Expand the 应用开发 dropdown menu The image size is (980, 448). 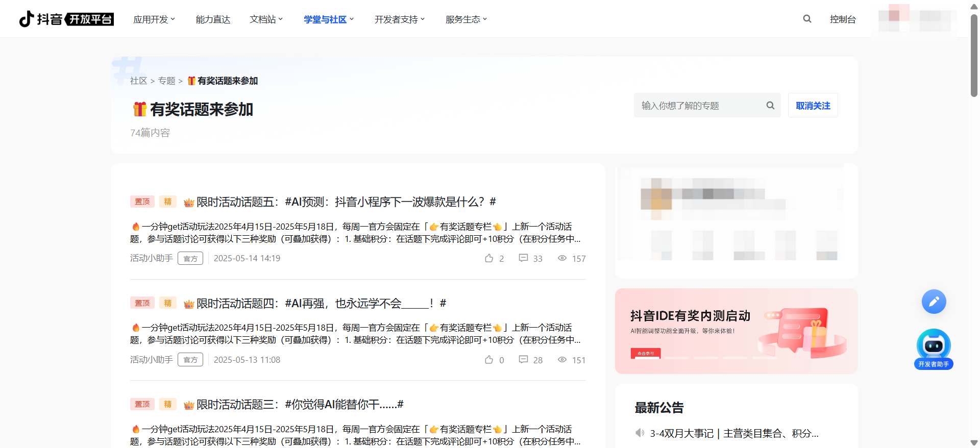pyautogui.click(x=154, y=19)
